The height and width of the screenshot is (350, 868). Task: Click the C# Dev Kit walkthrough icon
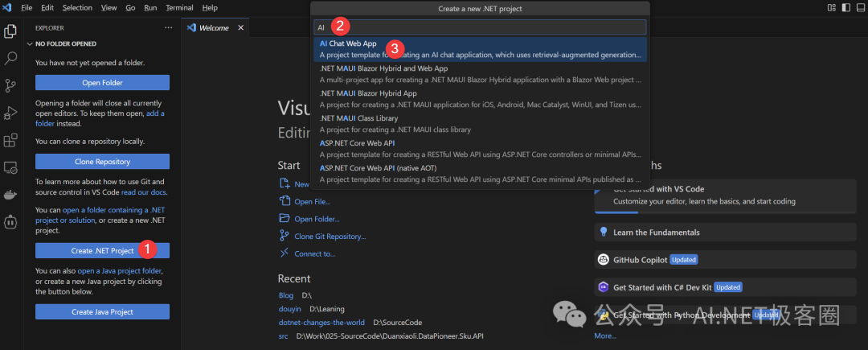click(x=604, y=287)
